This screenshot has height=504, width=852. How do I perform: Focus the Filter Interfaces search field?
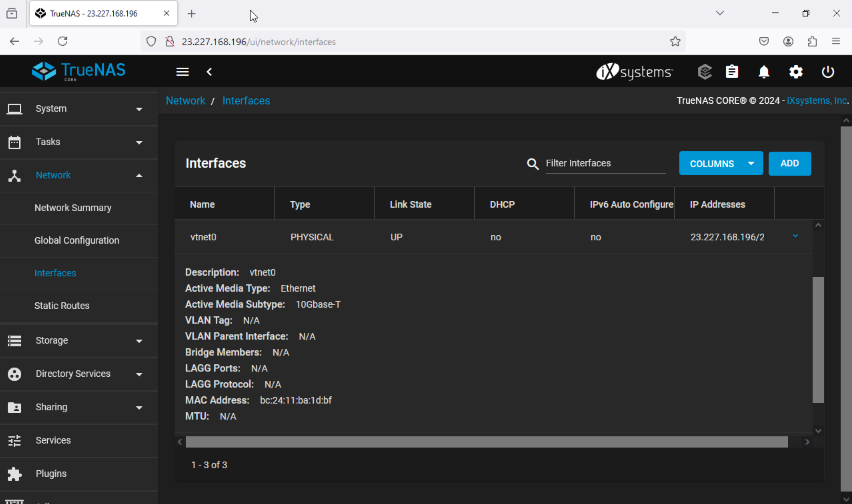point(605,163)
